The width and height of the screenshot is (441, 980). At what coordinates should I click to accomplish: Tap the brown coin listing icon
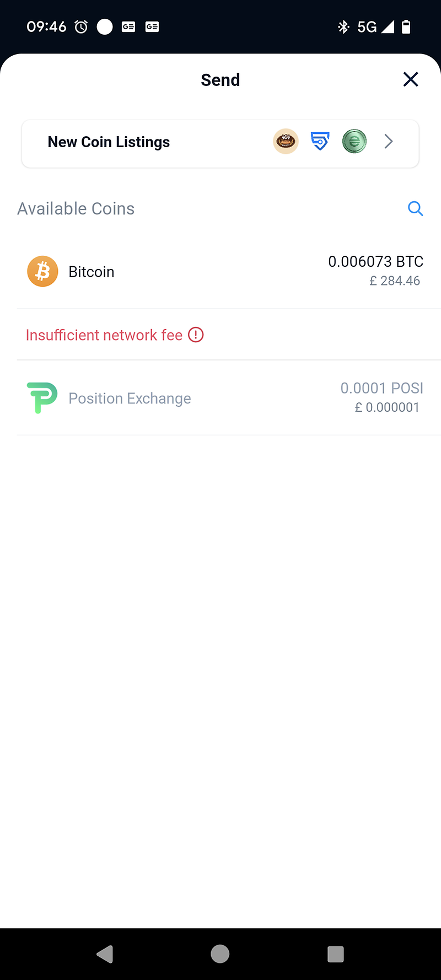click(286, 142)
